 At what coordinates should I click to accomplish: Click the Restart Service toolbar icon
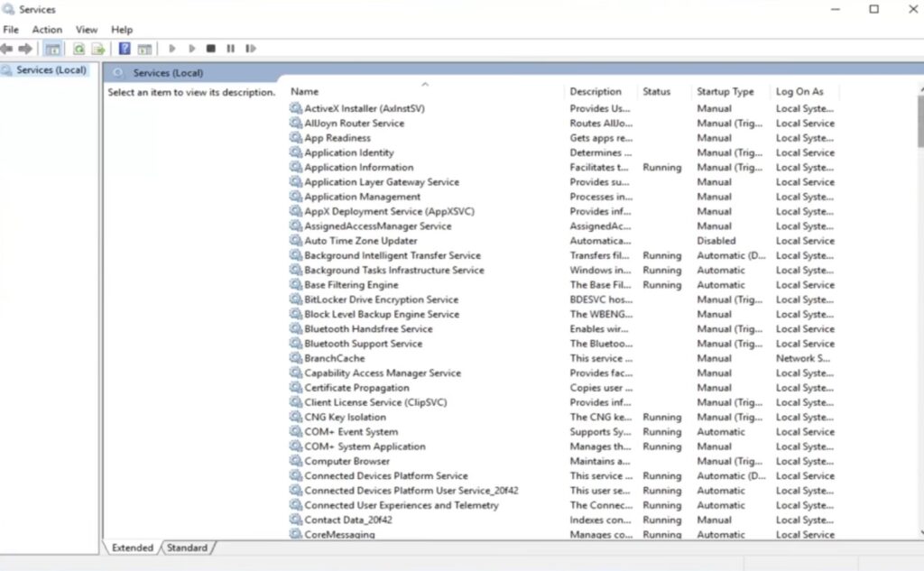click(251, 49)
